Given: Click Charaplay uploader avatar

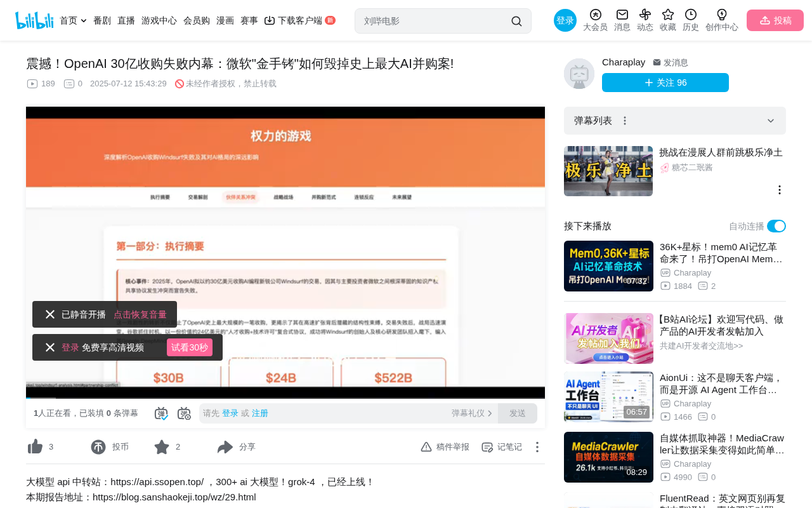Looking at the screenshot, I should (x=579, y=74).
